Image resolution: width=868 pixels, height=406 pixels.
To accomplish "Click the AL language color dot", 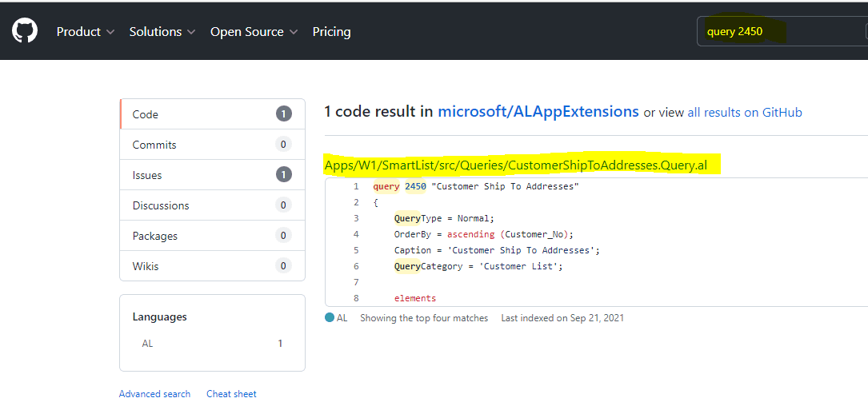I will click(330, 318).
